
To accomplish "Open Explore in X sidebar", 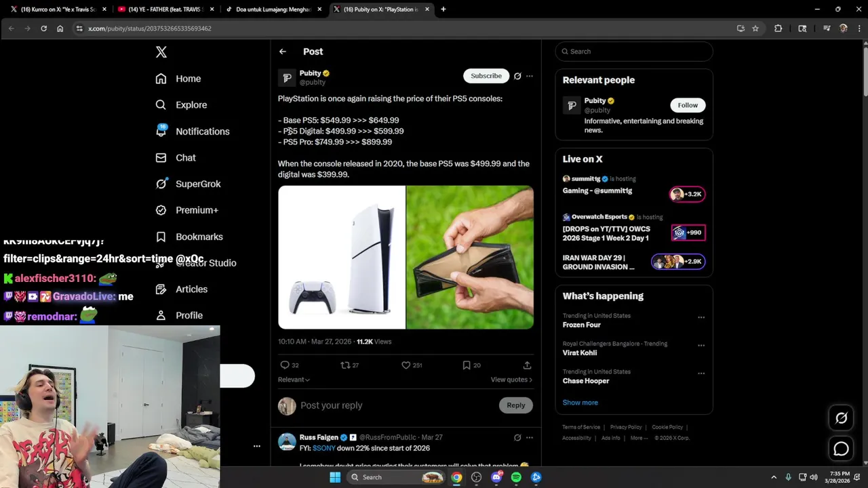I will (180, 105).
